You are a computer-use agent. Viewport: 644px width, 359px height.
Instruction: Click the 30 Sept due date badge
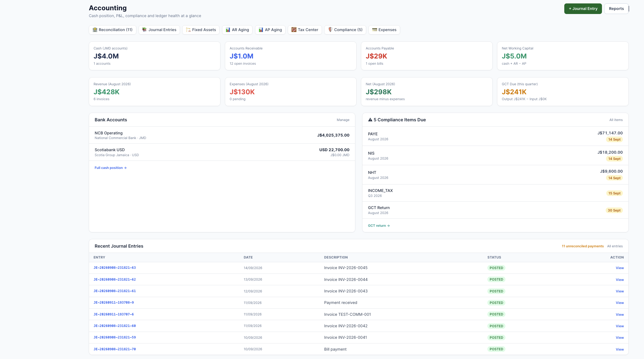click(614, 211)
